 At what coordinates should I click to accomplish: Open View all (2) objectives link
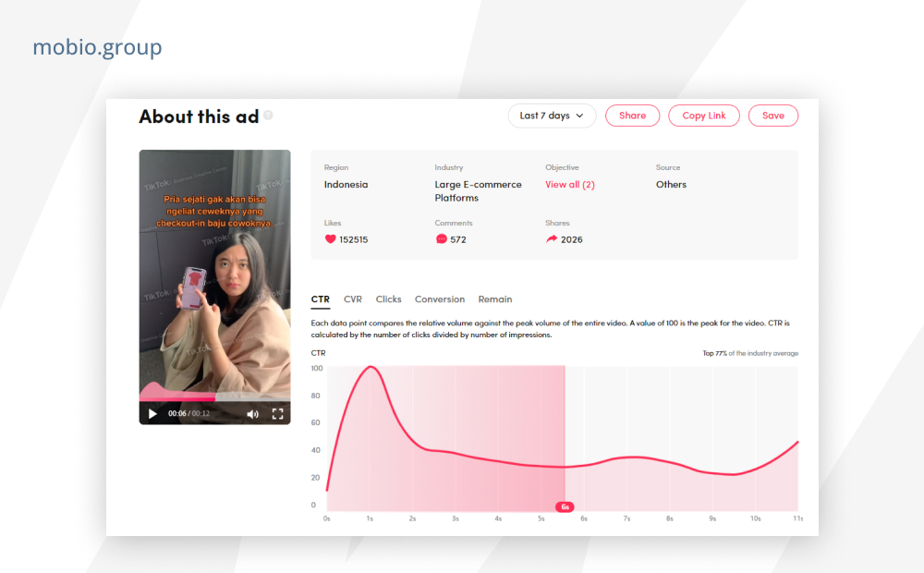(570, 185)
